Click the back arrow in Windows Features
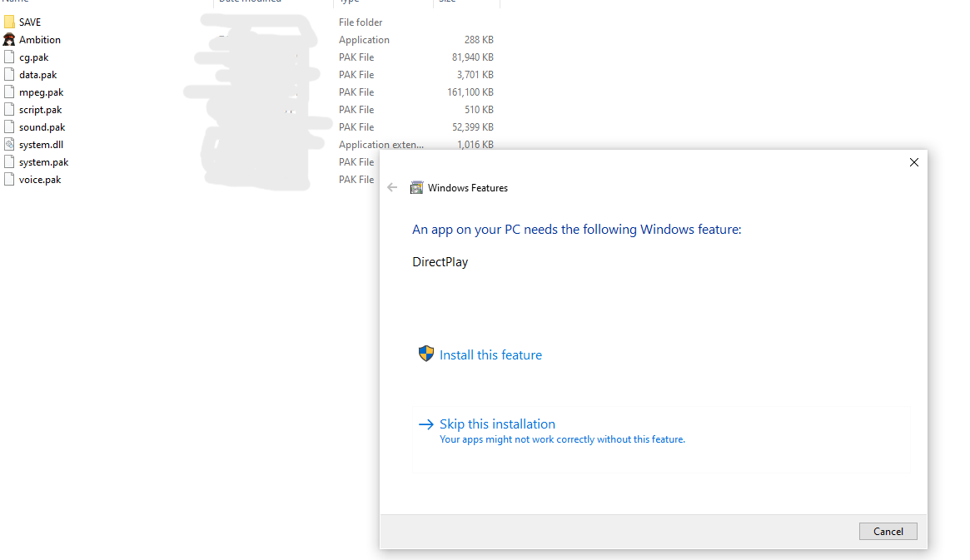 [x=392, y=187]
